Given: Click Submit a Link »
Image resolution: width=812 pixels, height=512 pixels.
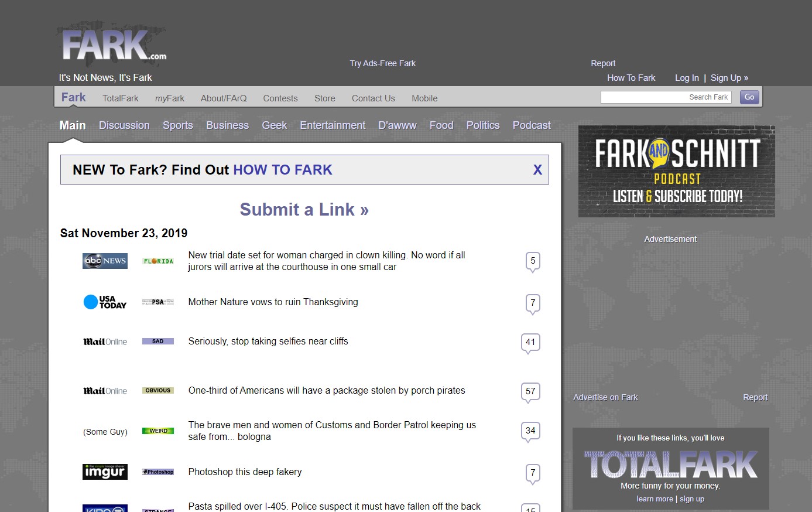Looking at the screenshot, I should point(304,210).
